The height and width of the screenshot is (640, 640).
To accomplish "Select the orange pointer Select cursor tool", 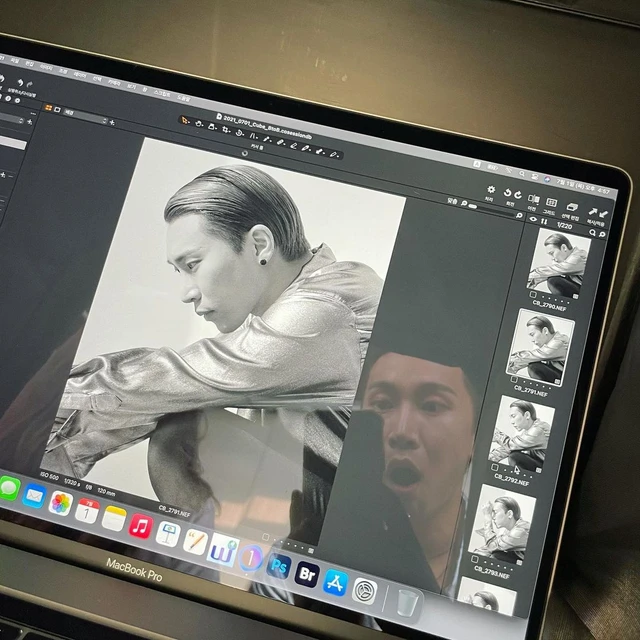I will click(x=184, y=120).
